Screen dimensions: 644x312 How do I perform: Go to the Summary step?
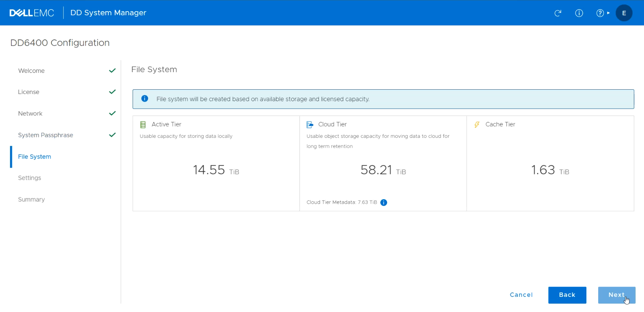click(x=31, y=199)
